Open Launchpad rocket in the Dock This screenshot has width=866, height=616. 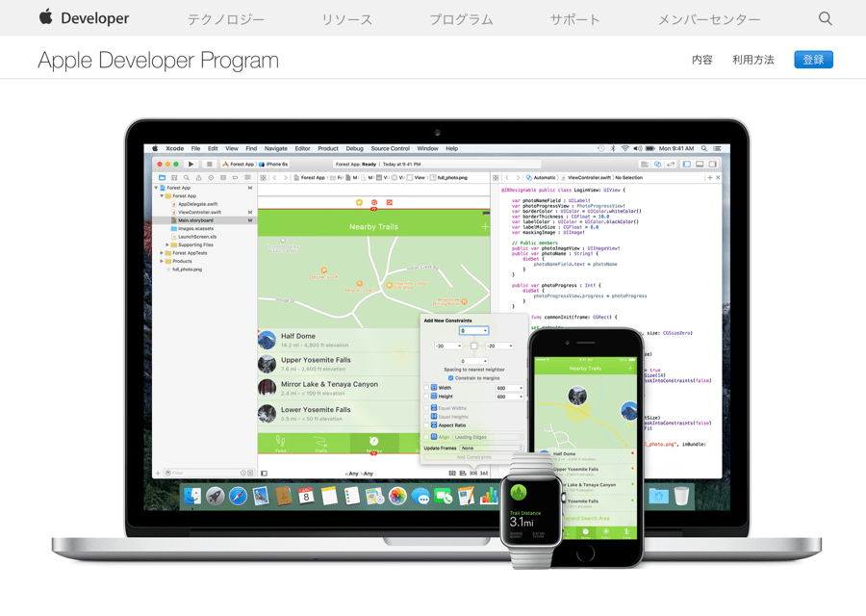(x=215, y=496)
